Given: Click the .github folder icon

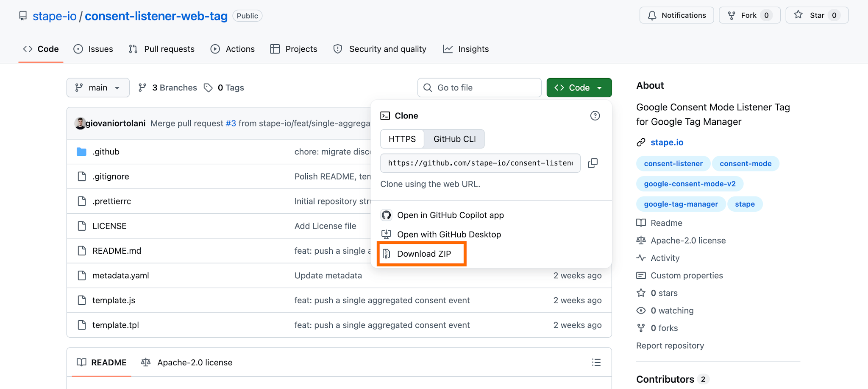Looking at the screenshot, I should click(x=81, y=152).
